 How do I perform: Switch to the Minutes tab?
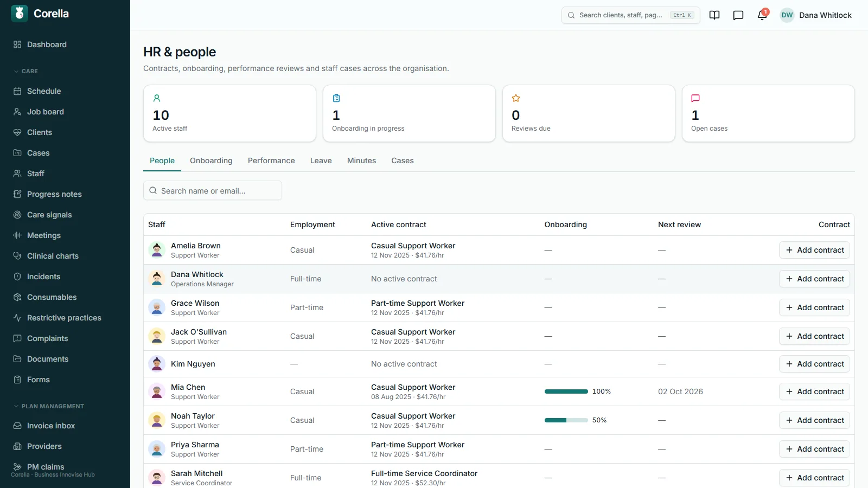point(362,160)
